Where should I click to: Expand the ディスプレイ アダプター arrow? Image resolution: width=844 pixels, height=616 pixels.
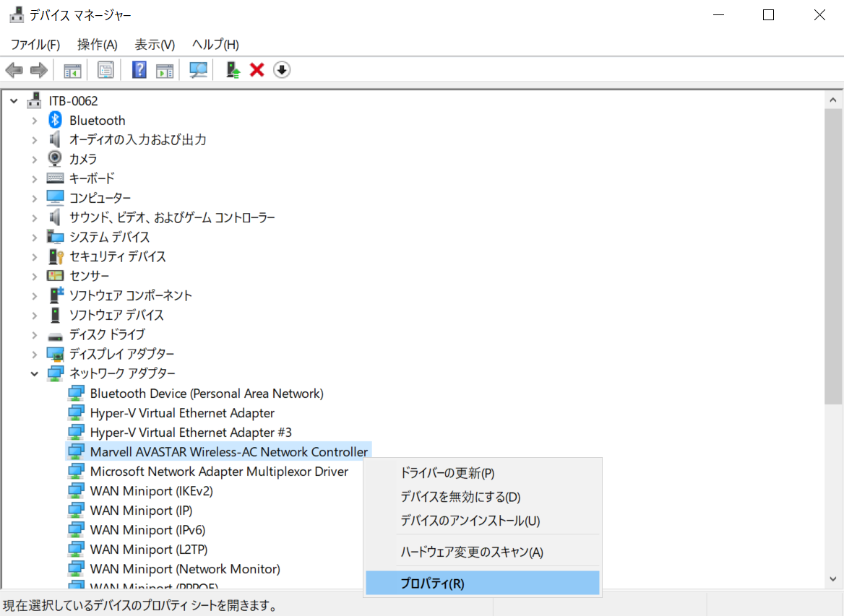[x=35, y=355]
